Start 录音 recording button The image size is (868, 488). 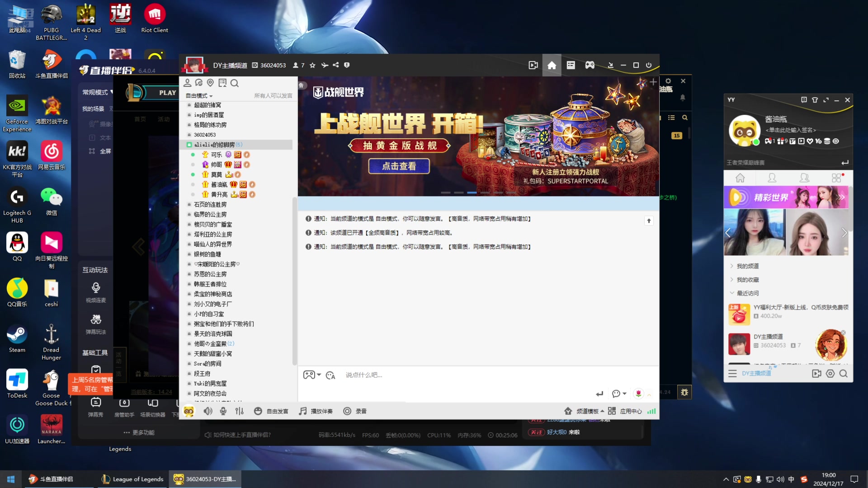coord(355,411)
